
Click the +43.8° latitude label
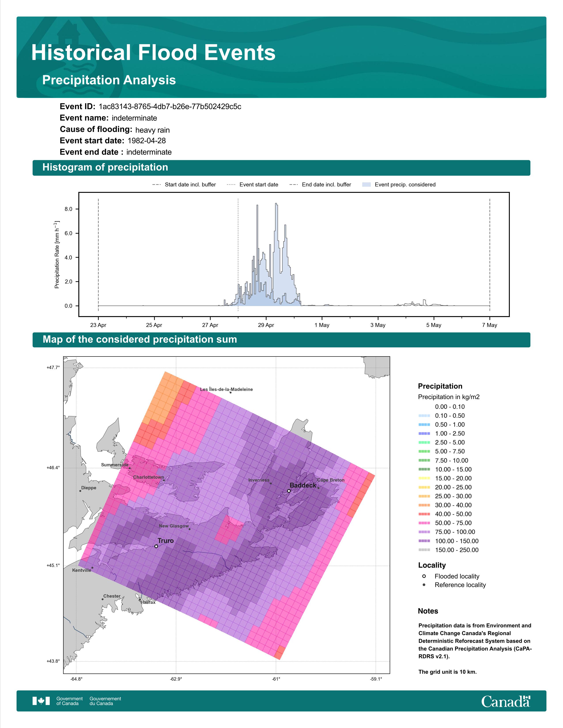tap(53, 661)
